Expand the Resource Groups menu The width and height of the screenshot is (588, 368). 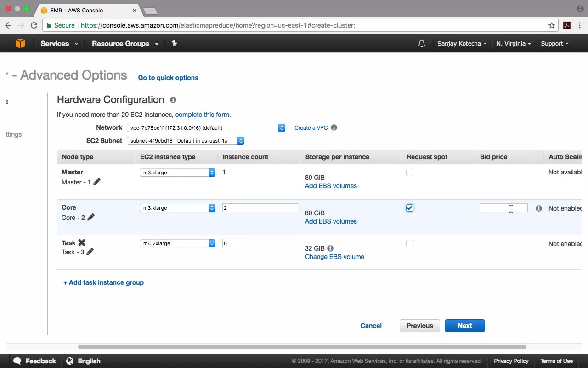(x=125, y=44)
